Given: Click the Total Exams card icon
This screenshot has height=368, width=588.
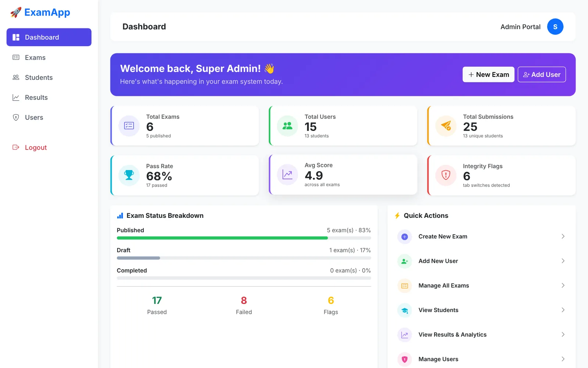Looking at the screenshot, I should [129, 126].
